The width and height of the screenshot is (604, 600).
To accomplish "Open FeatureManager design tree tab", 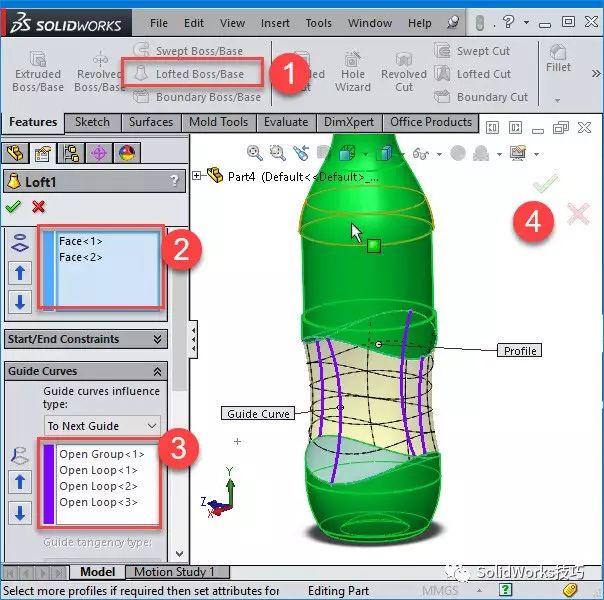I will tap(15, 153).
